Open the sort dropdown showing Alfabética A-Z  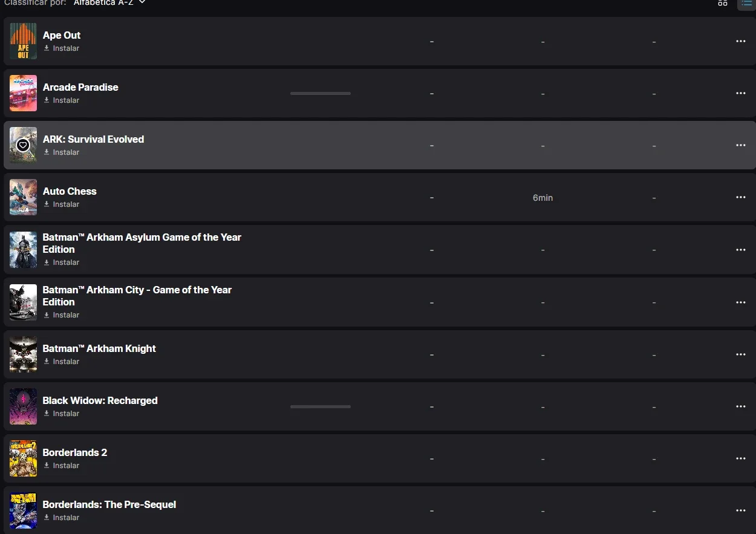(109, 2)
